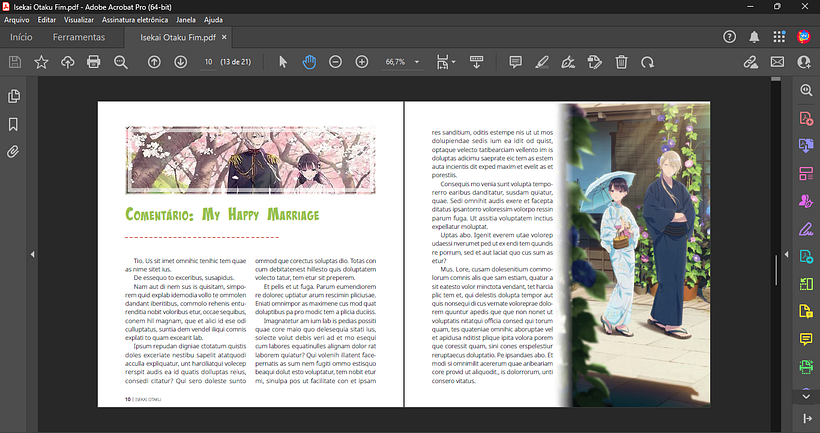Viewport: 820px width, 433px height.
Task: Open the Arquivo menu
Action: pos(17,20)
